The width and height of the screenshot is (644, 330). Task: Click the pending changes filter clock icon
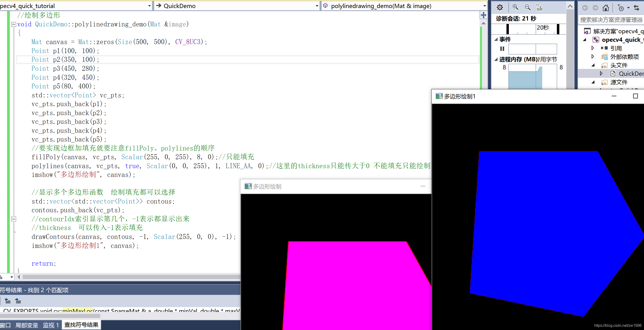[621, 8]
